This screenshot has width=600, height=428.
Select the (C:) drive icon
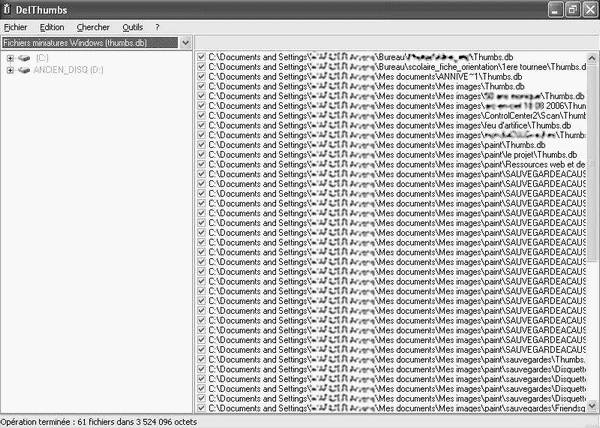point(24,58)
